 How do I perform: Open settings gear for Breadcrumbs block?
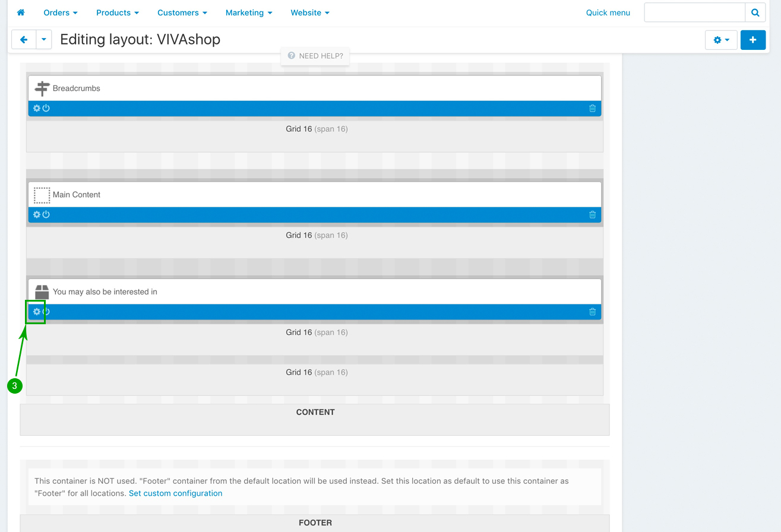pyautogui.click(x=37, y=108)
